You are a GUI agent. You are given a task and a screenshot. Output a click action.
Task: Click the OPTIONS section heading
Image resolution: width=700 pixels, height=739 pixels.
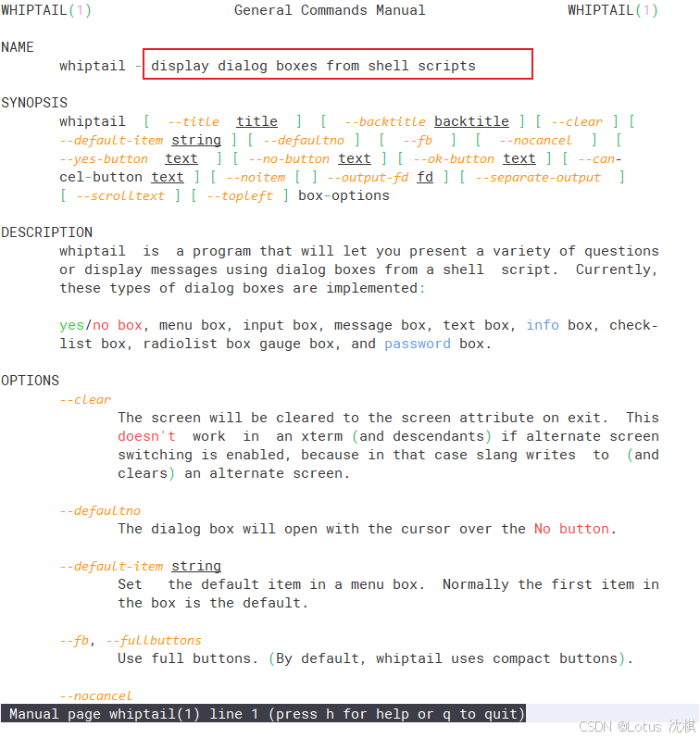pos(30,381)
